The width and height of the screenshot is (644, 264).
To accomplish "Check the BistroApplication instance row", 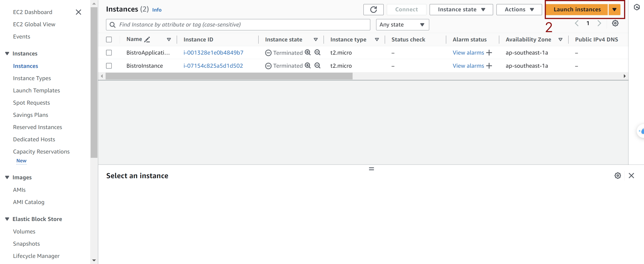I will (x=109, y=53).
